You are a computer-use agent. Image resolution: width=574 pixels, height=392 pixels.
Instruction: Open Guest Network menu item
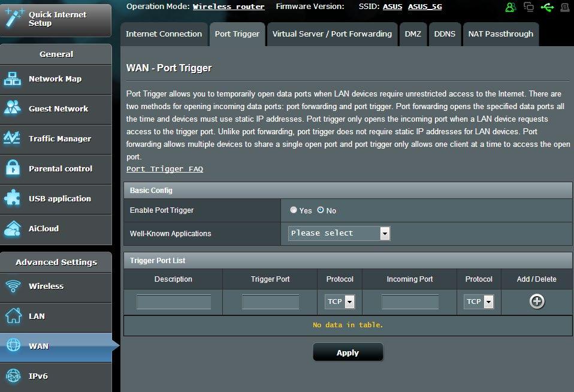(59, 109)
